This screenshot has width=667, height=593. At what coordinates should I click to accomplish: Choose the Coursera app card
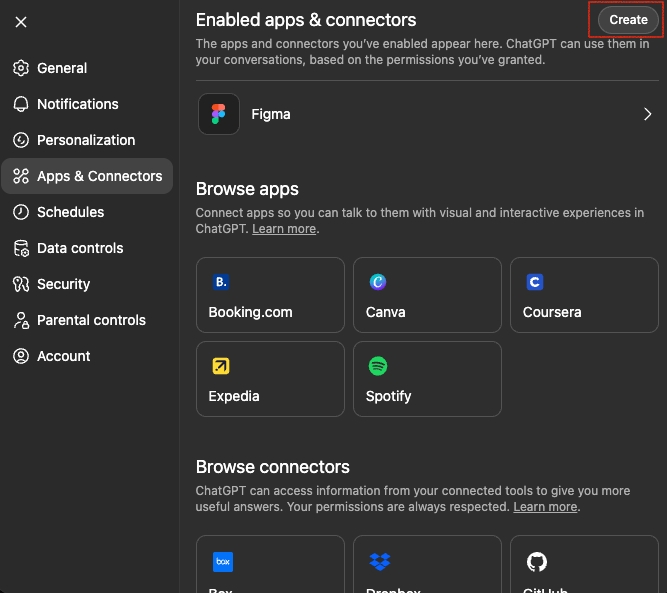[x=584, y=294]
